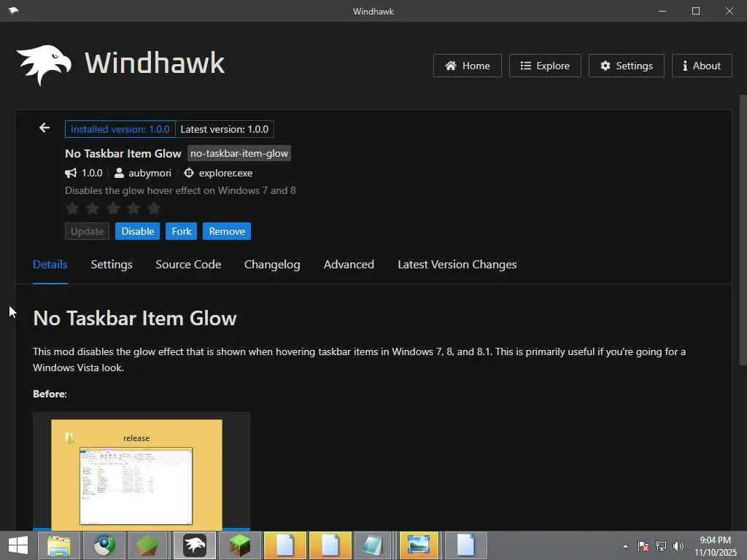This screenshot has width=747, height=560.
Task: Remove the No Taskbar Item Glow mod
Action: click(227, 231)
